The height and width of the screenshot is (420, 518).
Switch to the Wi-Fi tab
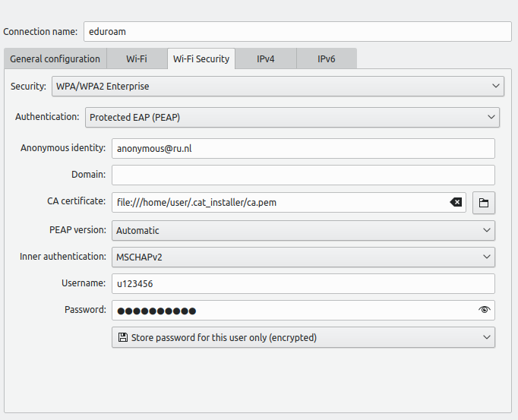tap(137, 58)
